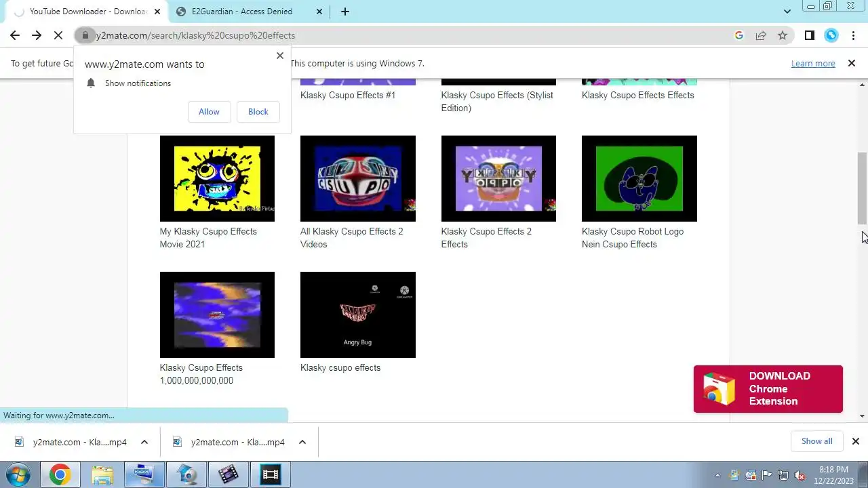
Task: Click the title Klasky csupo effects
Action: 340,368
